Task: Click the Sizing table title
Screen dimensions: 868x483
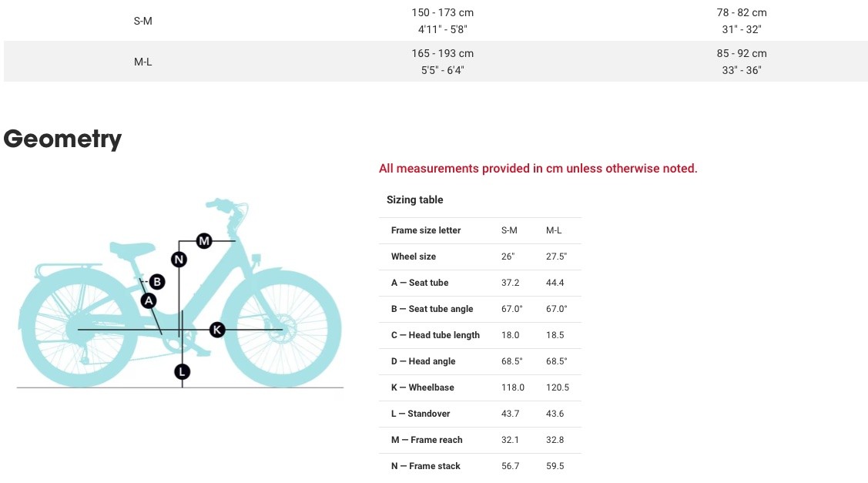Action: (415, 200)
